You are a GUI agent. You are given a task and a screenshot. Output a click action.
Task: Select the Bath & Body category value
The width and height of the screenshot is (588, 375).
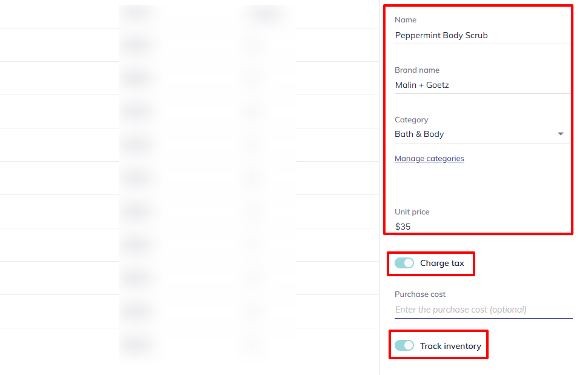pyautogui.click(x=419, y=134)
